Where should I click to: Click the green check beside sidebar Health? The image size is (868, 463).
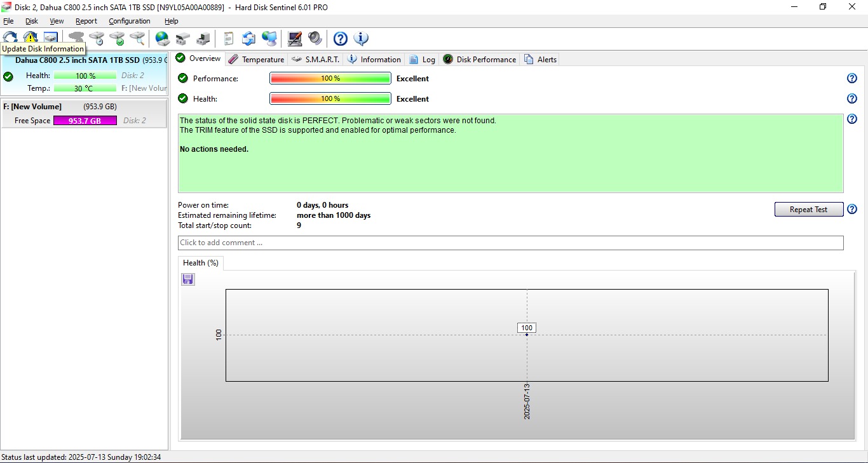tap(8, 77)
